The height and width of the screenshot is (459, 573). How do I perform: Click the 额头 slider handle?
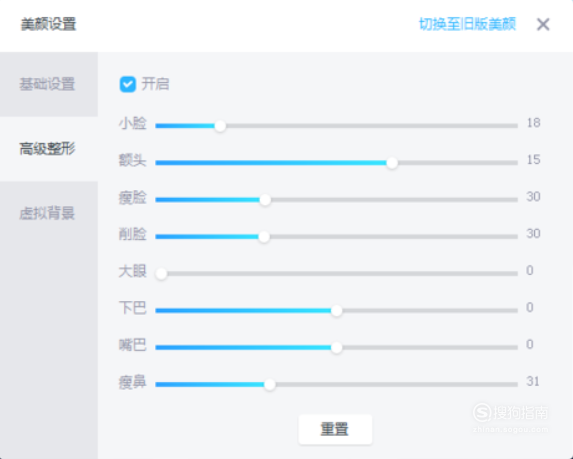pyautogui.click(x=392, y=163)
